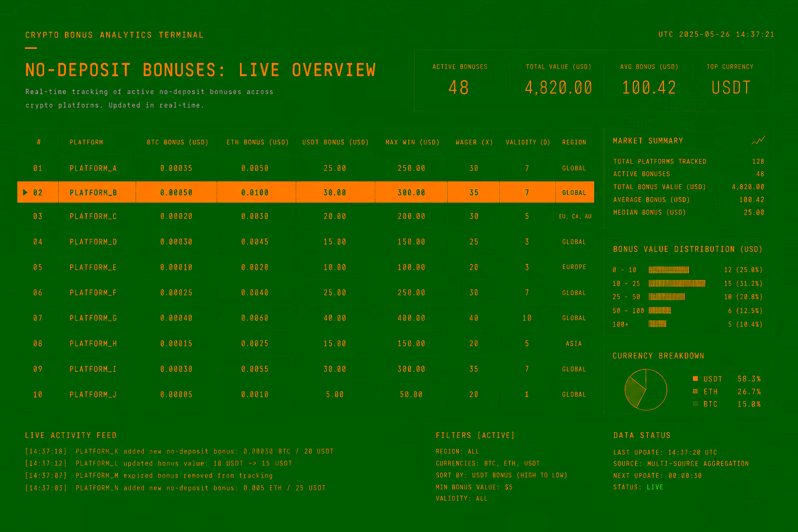Sort by the USDT BONUS (USD) column header
The image size is (798, 532).
(x=336, y=142)
